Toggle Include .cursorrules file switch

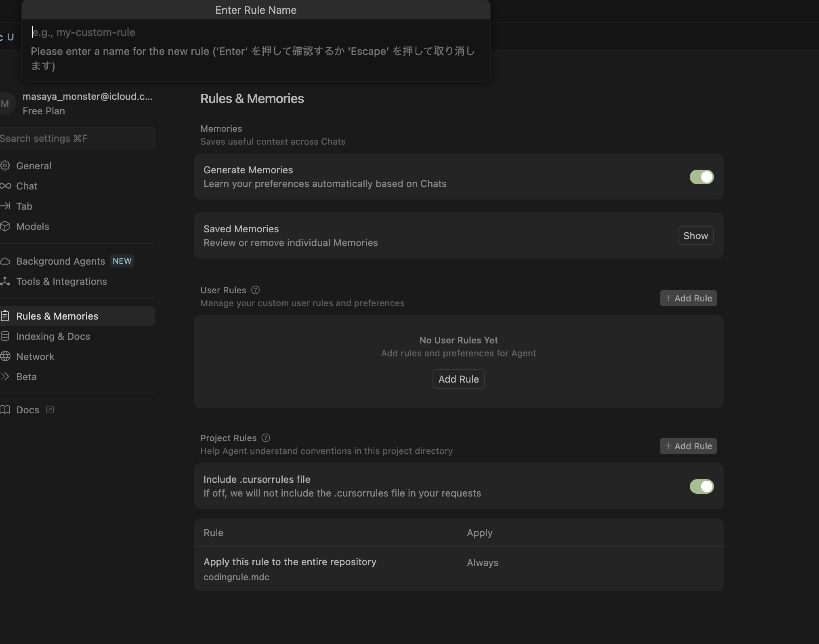[x=701, y=486]
